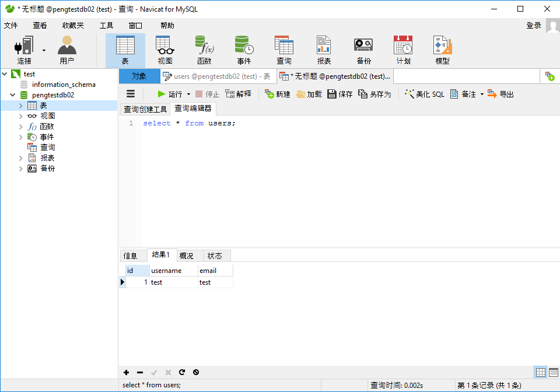Open the 用户 user manager
This screenshot has height=392, width=560.
pyautogui.click(x=66, y=50)
